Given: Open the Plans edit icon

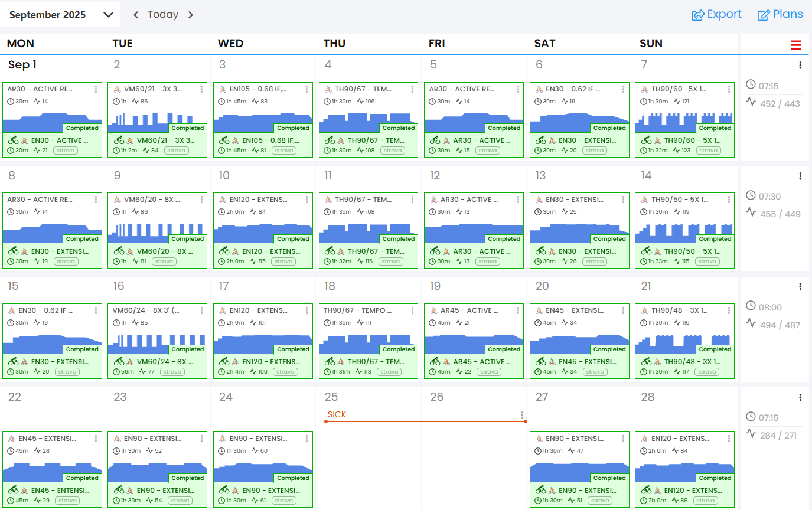Looking at the screenshot, I should point(764,15).
